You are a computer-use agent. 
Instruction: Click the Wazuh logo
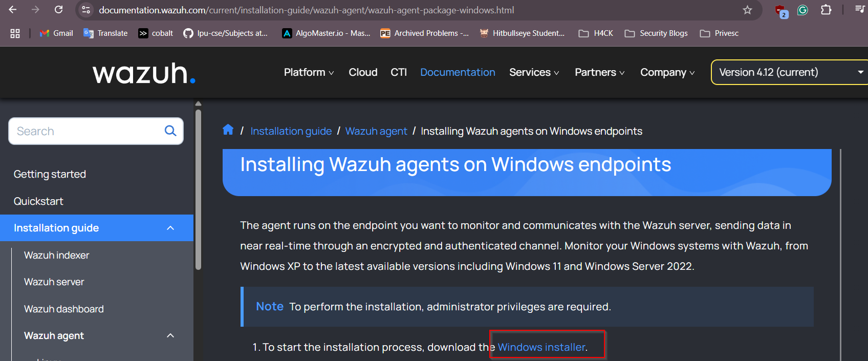pyautogui.click(x=144, y=73)
